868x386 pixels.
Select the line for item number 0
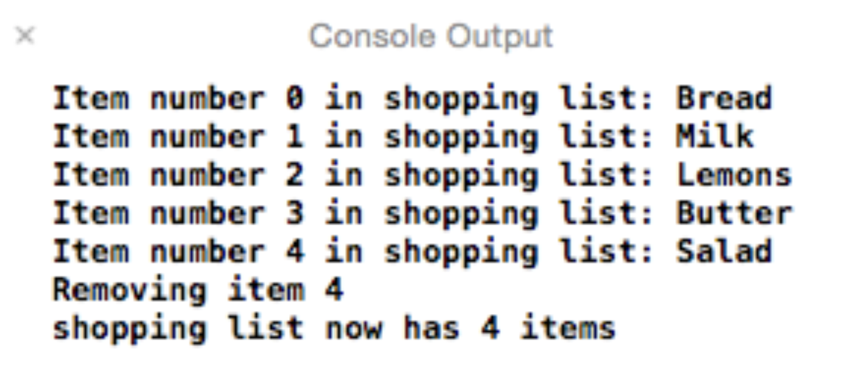pyautogui.click(x=412, y=99)
